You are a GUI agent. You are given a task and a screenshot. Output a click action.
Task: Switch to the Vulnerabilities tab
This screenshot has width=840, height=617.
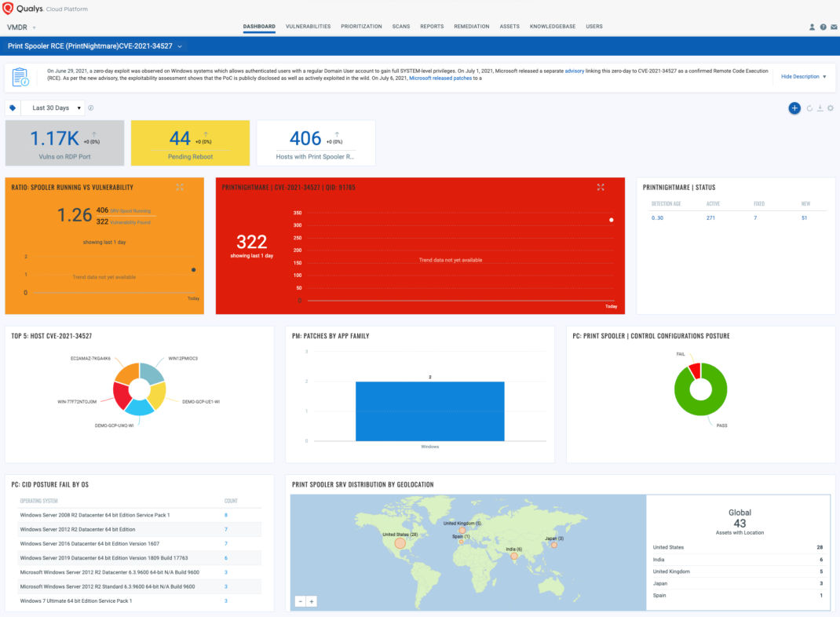click(x=308, y=26)
